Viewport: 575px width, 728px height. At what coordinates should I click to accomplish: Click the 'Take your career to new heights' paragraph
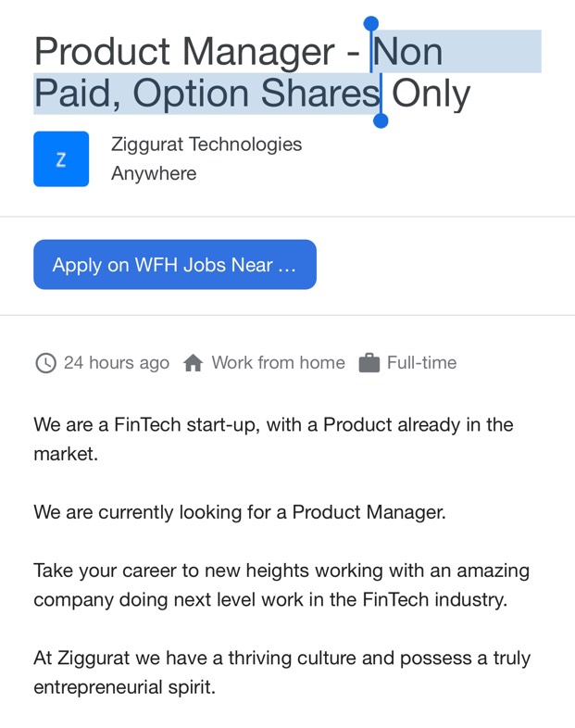click(x=281, y=585)
